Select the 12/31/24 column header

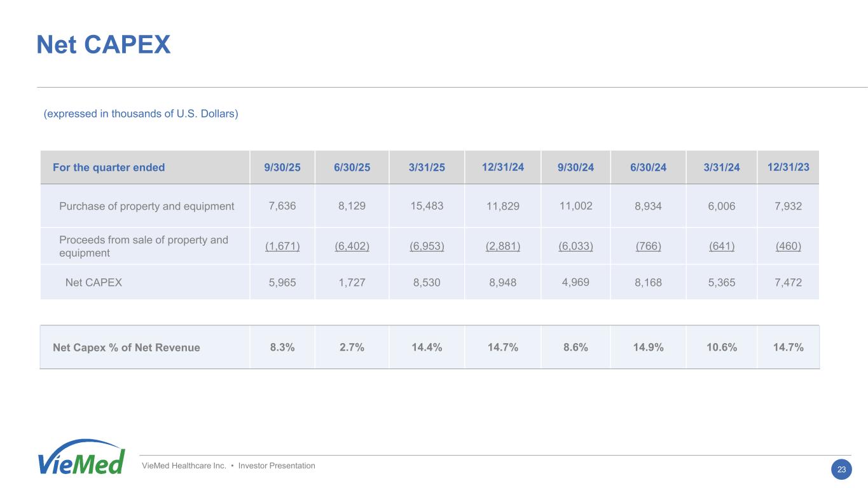pos(502,167)
